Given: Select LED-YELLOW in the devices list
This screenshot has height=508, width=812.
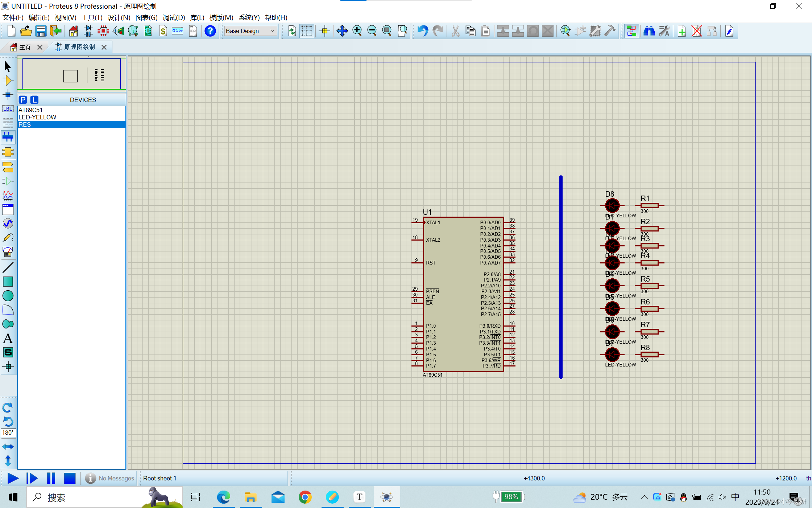Looking at the screenshot, I should (x=37, y=117).
